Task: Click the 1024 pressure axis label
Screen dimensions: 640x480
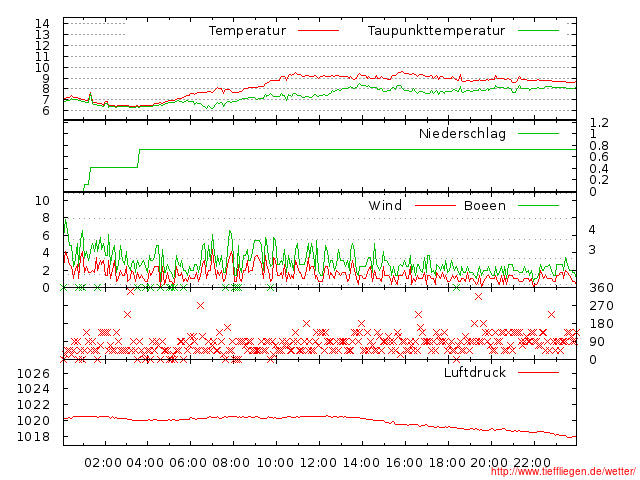Action: tap(33, 389)
